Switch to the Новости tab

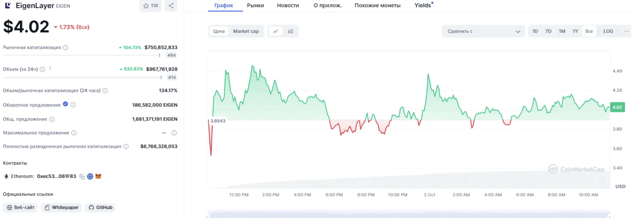[x=288, y=6]
